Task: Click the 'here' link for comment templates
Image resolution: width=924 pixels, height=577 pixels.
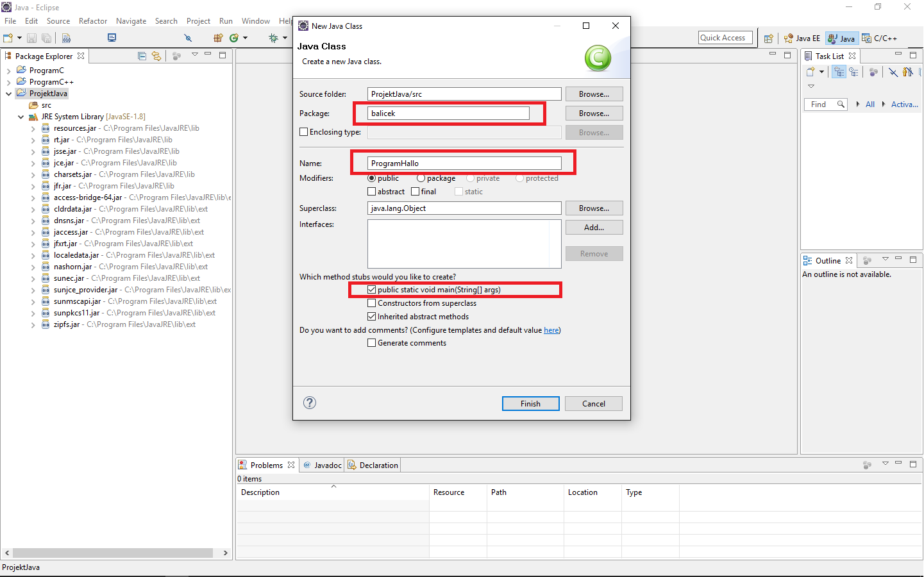Action: (551, 330)
